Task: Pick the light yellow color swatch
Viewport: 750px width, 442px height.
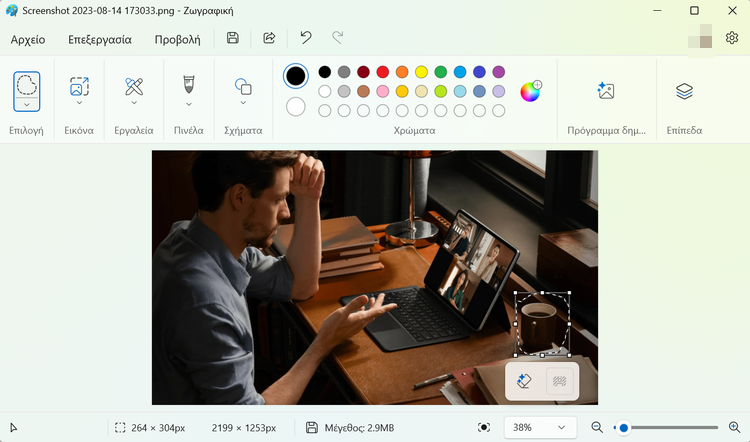Action: [x=421, y=91]
